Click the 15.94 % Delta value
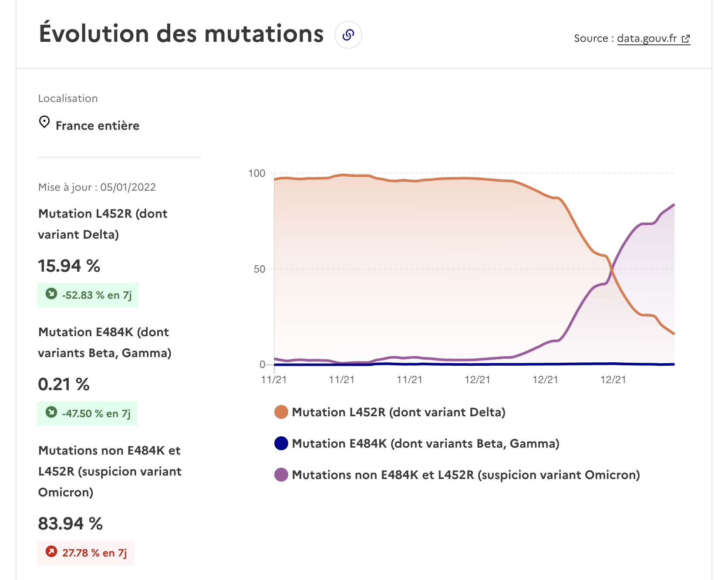The image size is (728, 580). [x=69, y=266]
